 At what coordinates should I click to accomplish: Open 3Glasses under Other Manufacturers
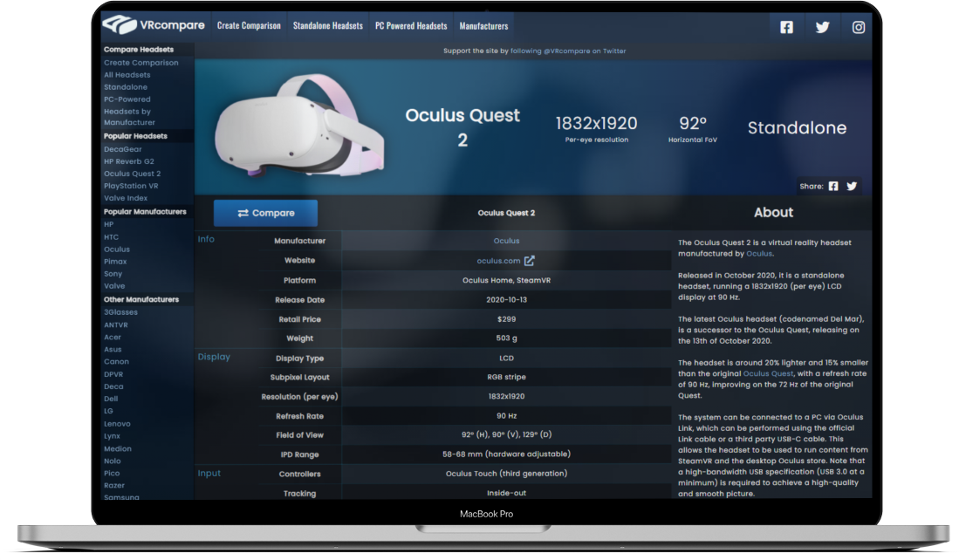120,312
